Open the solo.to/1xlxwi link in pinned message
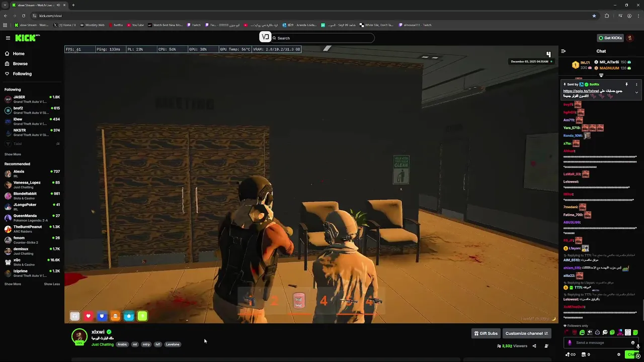This screenshot has width=644, height=362. point(581,91)
